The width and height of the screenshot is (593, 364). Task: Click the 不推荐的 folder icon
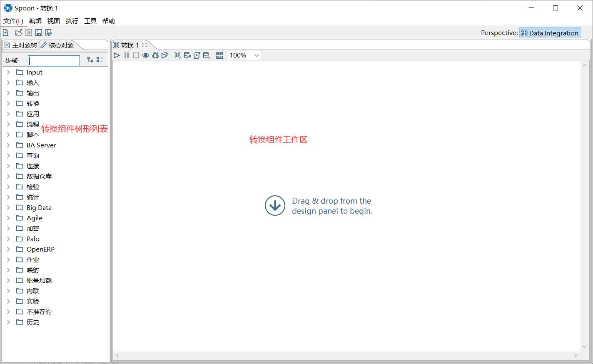click(20, 311)
